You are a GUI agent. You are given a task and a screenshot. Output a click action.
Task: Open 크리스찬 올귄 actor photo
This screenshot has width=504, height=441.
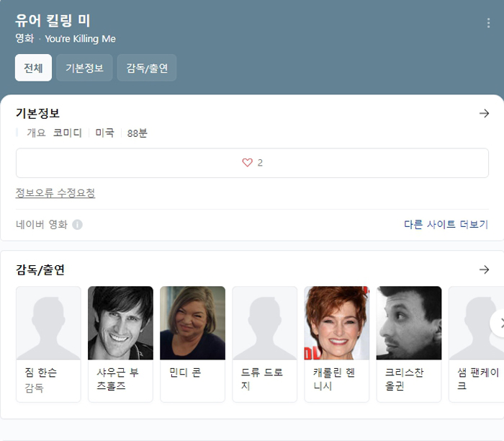point(408,324)
